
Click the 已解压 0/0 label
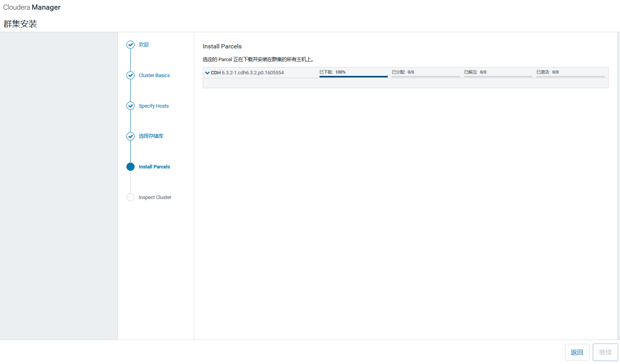(475, 72)
